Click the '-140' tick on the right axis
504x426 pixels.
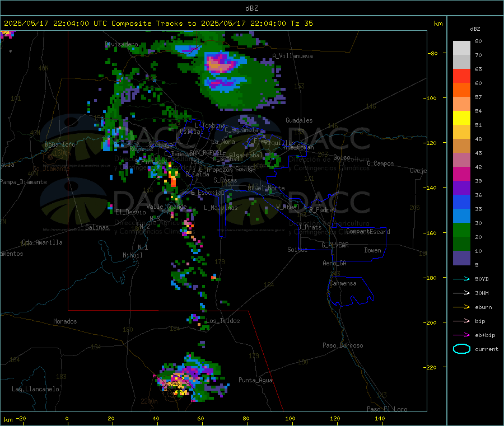point(431,188)
